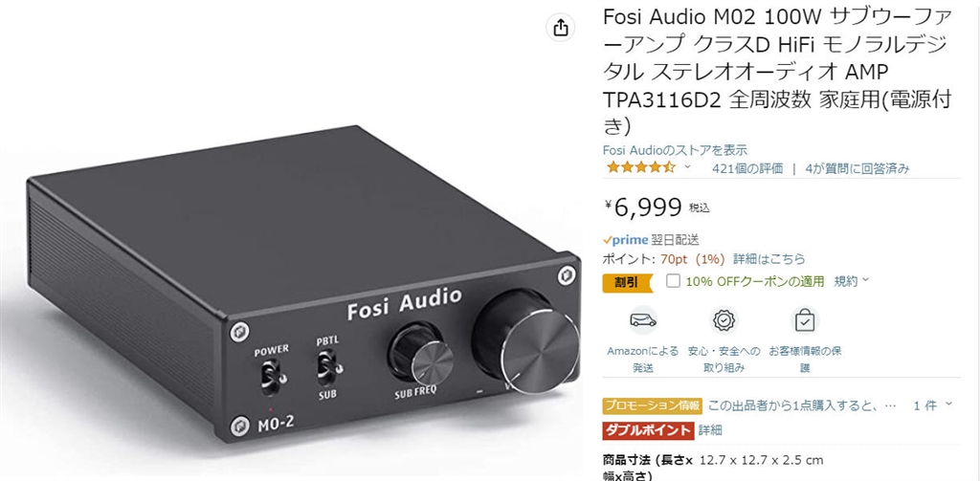The width and height of the screenshot is (980, 481).
Task: Open the 421個の評価 reviews link
Action: point(747,168)
